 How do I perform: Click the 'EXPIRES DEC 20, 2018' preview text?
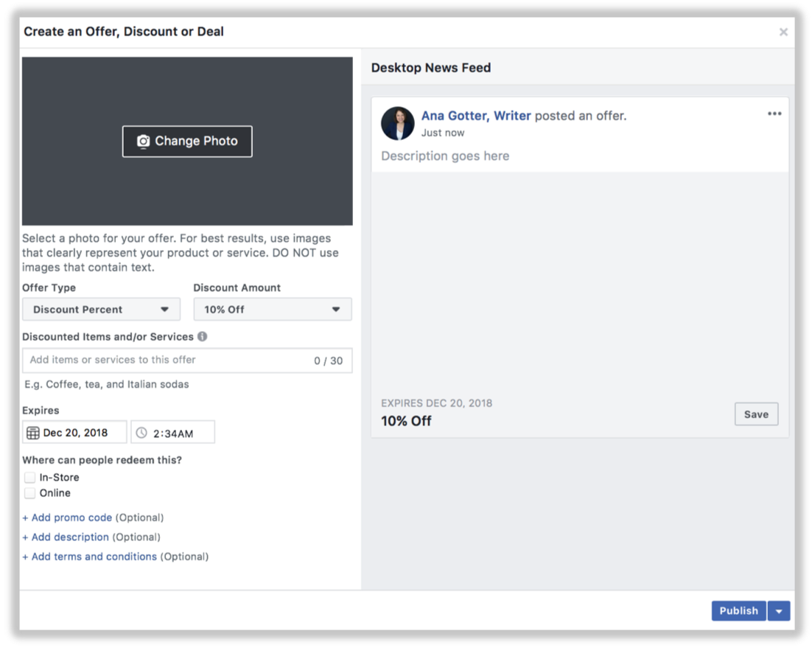436,403
